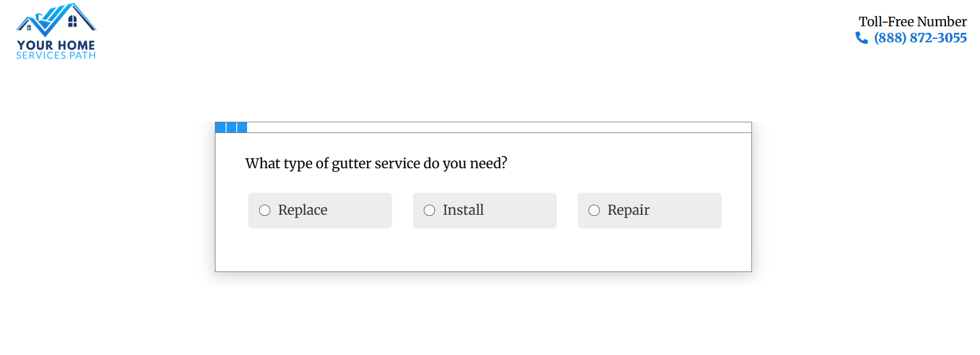980x355 pixels.
Task: Click the small left window in logo
Action: pos(29,27)
